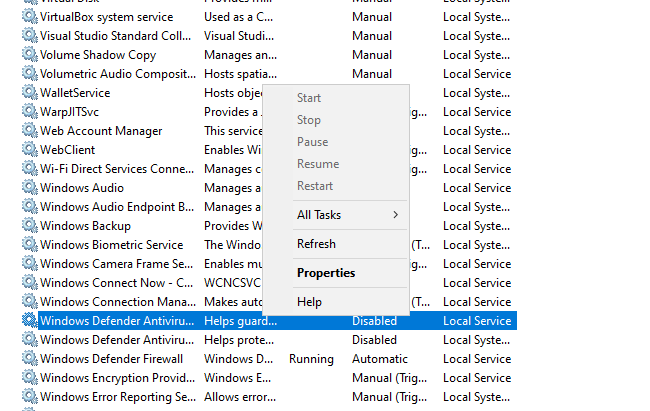Viewport: 650px width, 411px height.
Task: Click Manual startup type of Volume Shadow Copy
Action: (372, 55)
